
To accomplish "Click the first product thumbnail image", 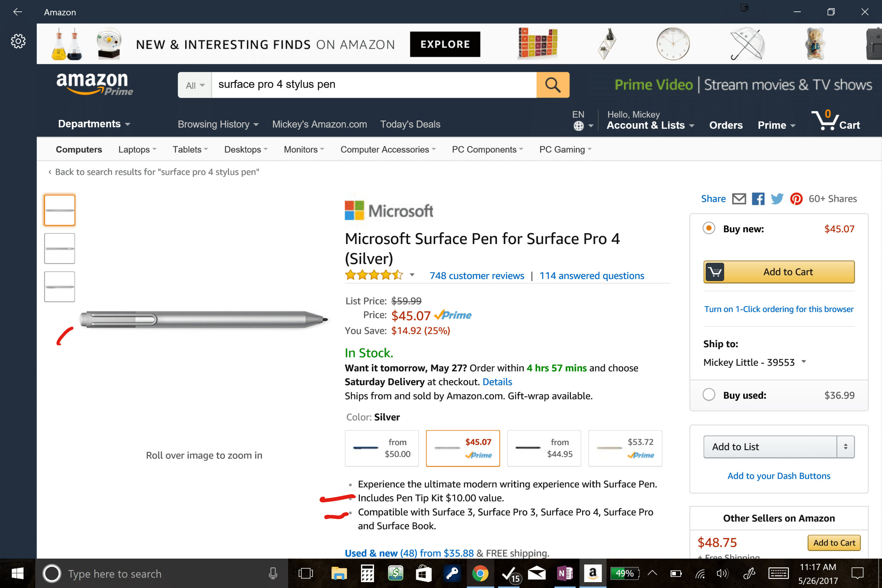I will pyautogui.click(x=60, y=209).
